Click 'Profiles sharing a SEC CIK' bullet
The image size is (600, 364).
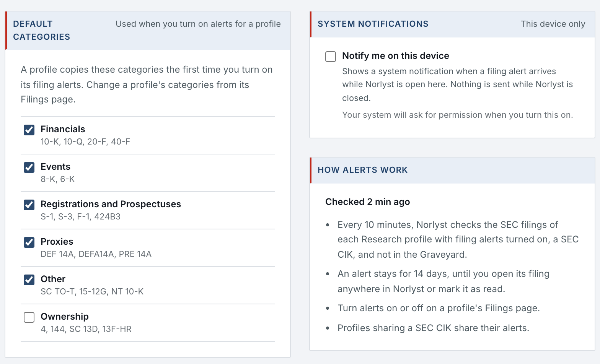(x=433, y=328)
